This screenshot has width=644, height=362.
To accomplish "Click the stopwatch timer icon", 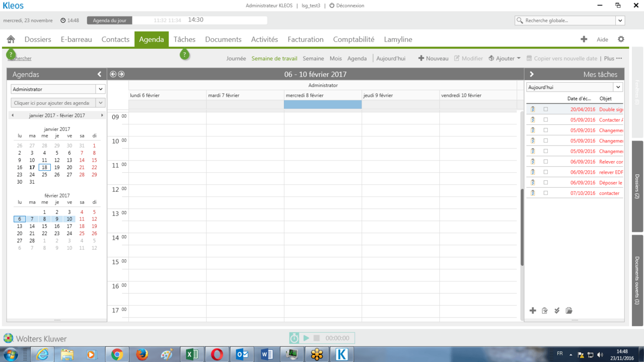I will coord(294,338).
